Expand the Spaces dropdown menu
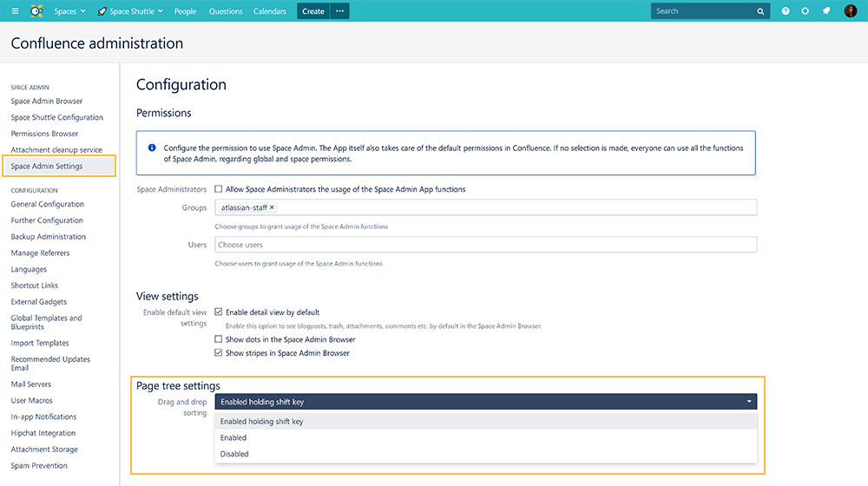Viewport: 868px width, 486px height. pyautogui.click(x=69, y=11)
